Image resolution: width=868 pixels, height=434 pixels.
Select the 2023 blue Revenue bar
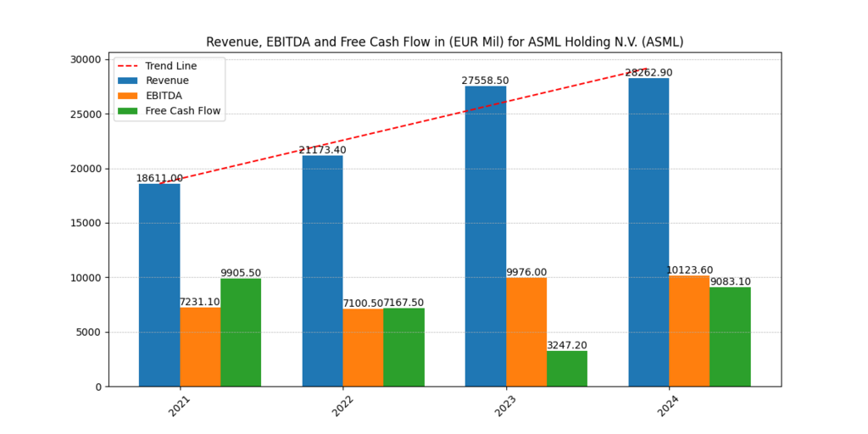click(486, 236)
